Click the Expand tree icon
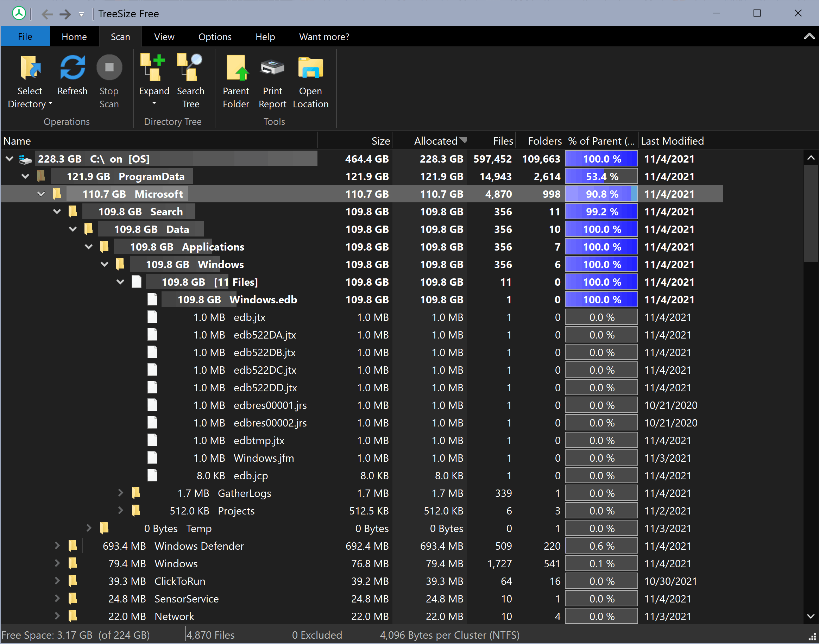This screenshot has width=819, height=644. tap(153, 68)
